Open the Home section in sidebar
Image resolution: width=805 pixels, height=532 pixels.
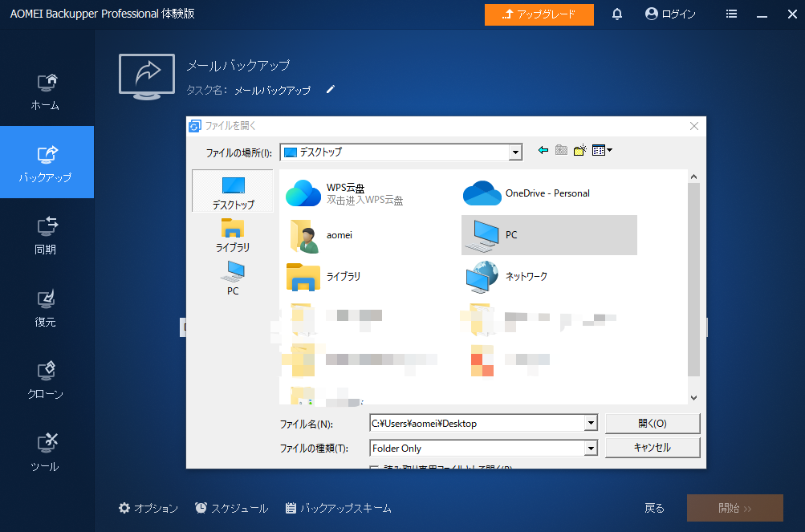tap(46, 91)
